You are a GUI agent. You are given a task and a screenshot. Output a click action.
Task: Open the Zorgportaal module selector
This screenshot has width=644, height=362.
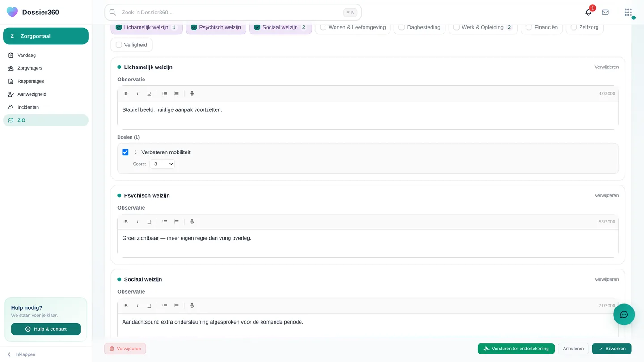(46, 36)
